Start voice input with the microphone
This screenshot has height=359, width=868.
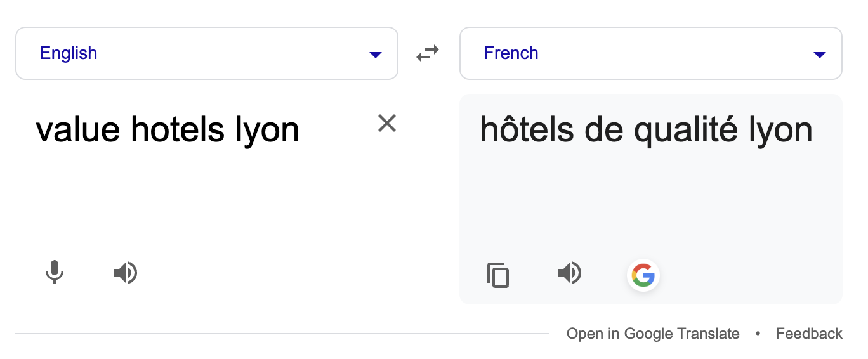[55, 273]
